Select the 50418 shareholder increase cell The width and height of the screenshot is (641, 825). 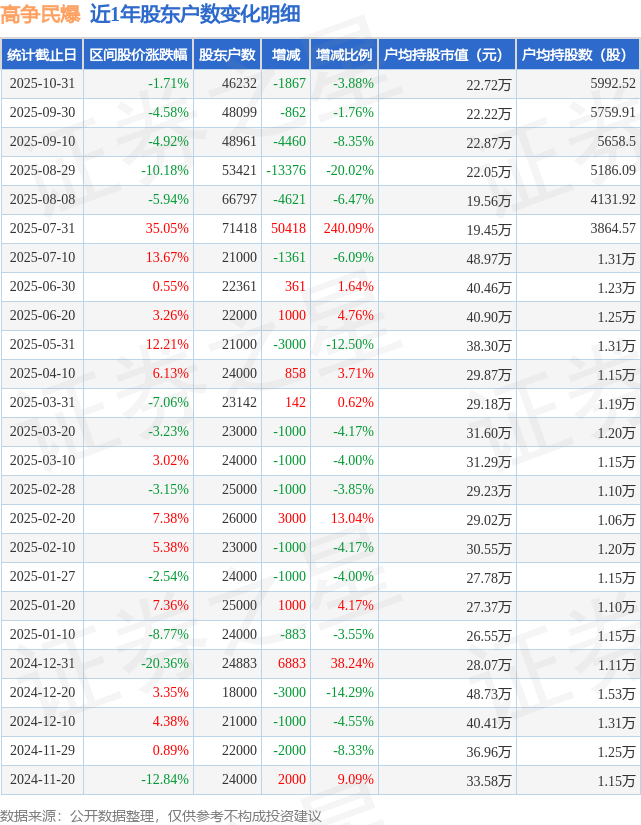[x=289, y=229]
